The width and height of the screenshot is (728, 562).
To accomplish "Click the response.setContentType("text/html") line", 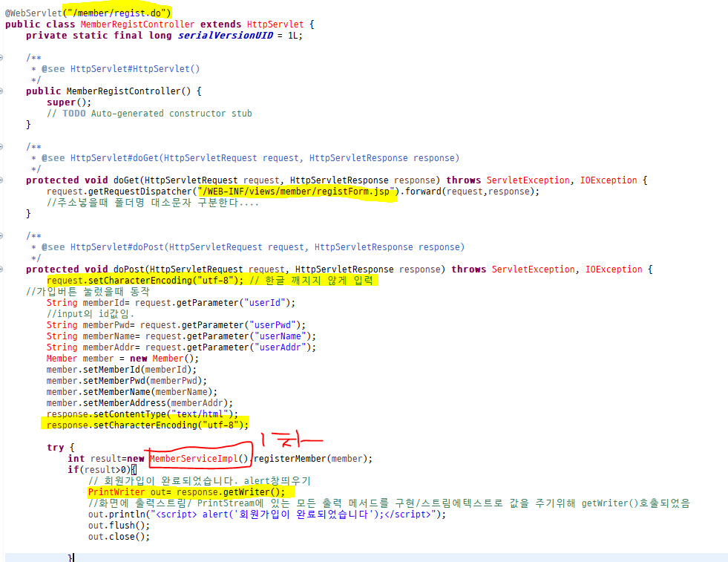I will [x=142, y=414].
